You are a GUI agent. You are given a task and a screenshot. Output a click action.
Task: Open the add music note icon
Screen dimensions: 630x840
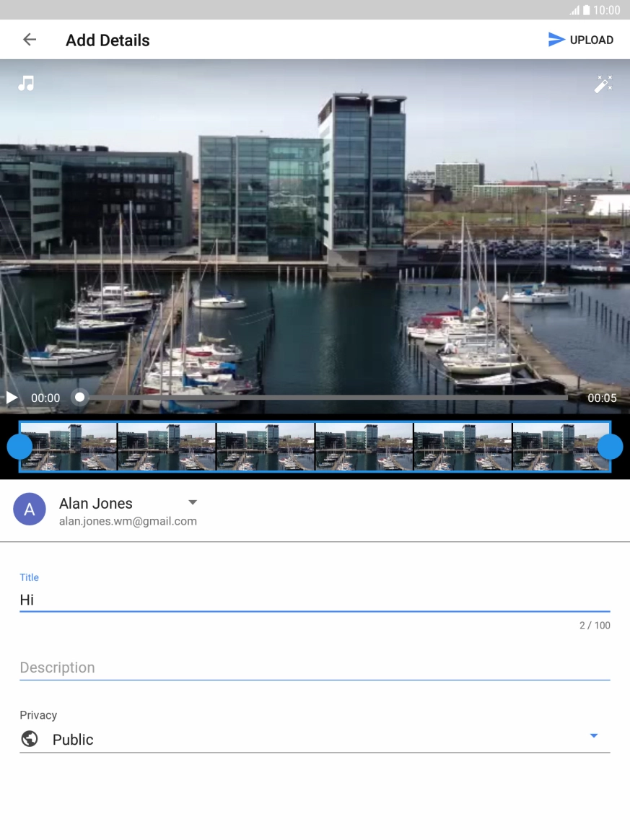pos(26,83)
